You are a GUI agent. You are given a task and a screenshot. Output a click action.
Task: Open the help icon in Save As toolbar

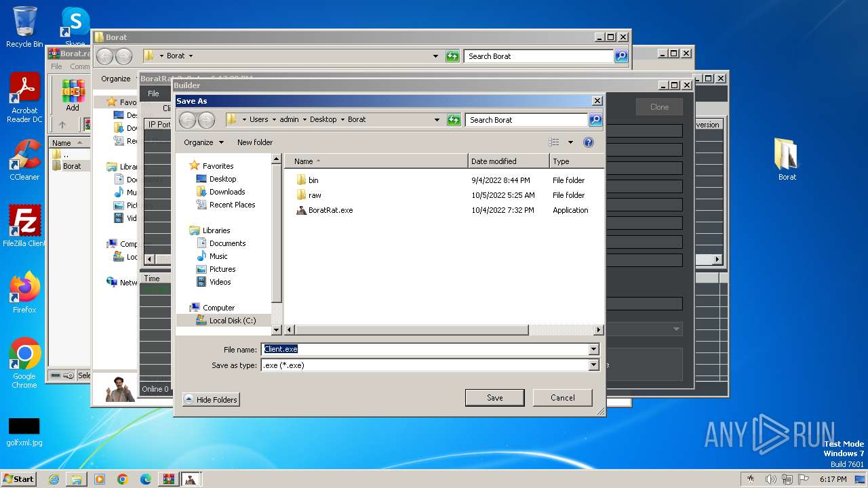tap(589, 142)
